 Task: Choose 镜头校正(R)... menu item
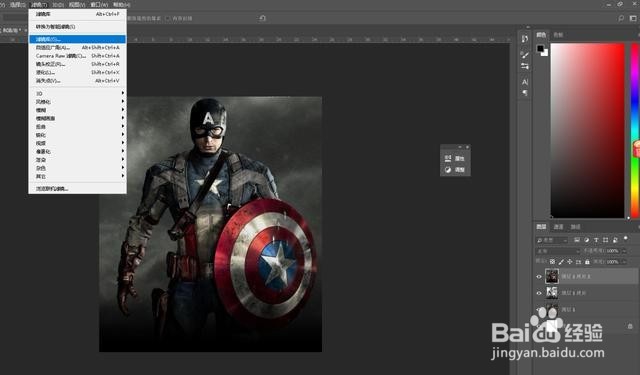(x=78, y=64)
